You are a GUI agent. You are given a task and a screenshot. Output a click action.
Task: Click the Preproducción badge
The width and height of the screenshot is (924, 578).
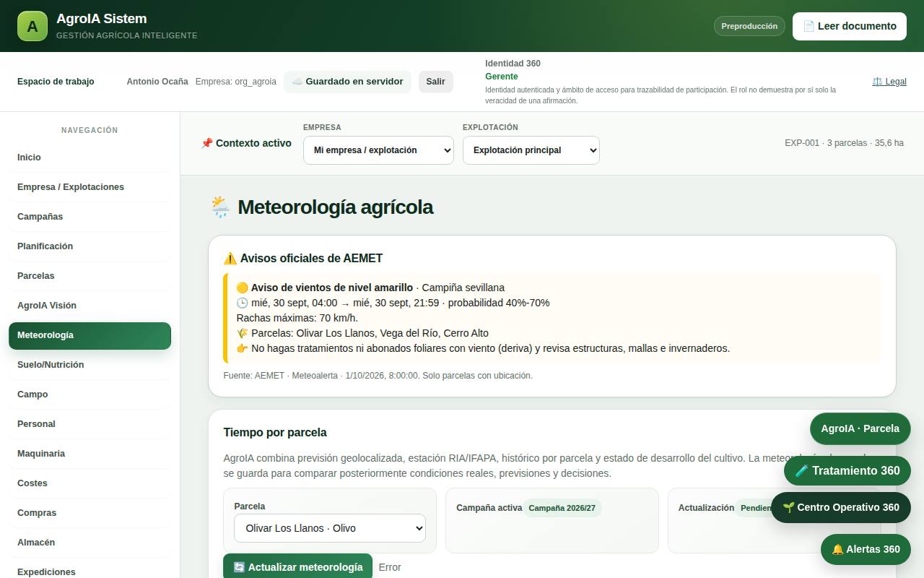749,26
